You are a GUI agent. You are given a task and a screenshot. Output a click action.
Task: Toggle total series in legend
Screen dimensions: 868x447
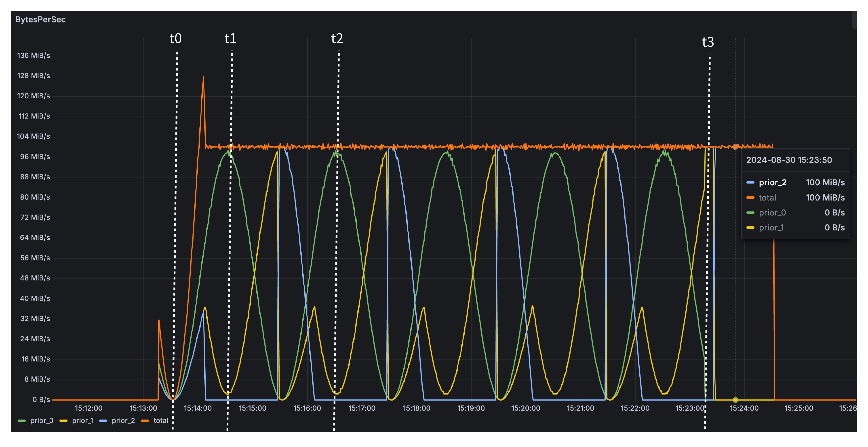[x=160, y=421]
